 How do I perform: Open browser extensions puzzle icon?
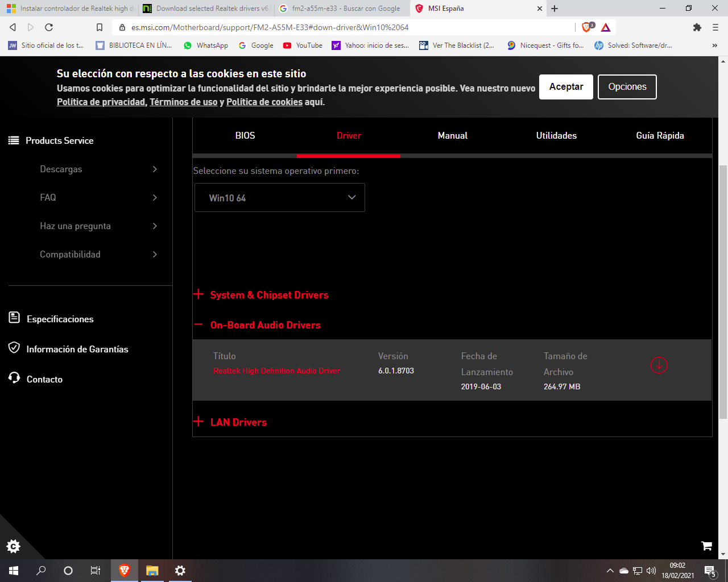click(x=697, y=27)
